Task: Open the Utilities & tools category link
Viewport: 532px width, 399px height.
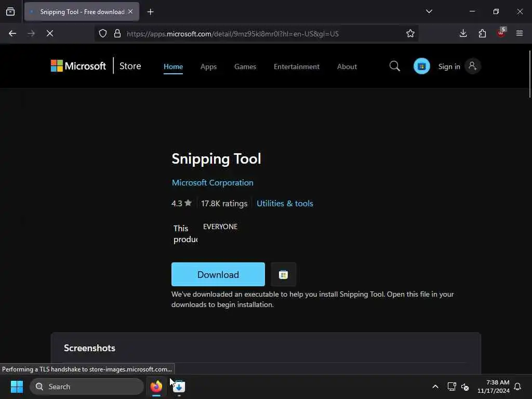Action: (285, 203)
